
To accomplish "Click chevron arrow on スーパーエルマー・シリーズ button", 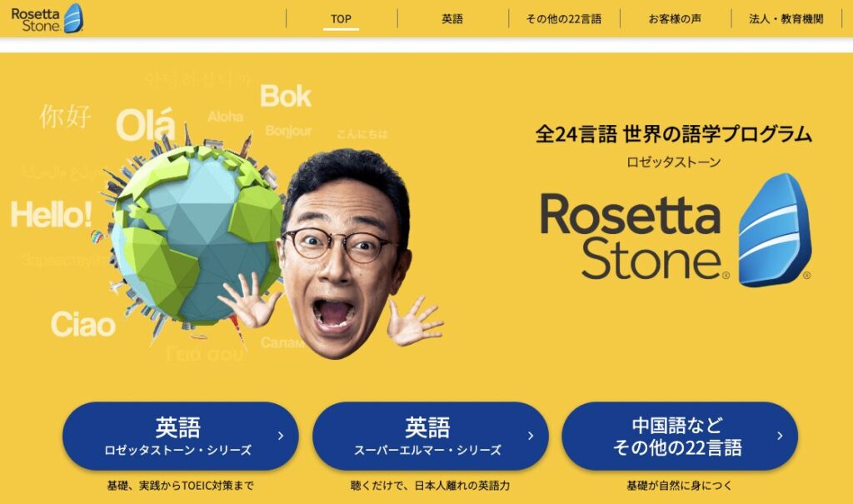I will [531, 436].
